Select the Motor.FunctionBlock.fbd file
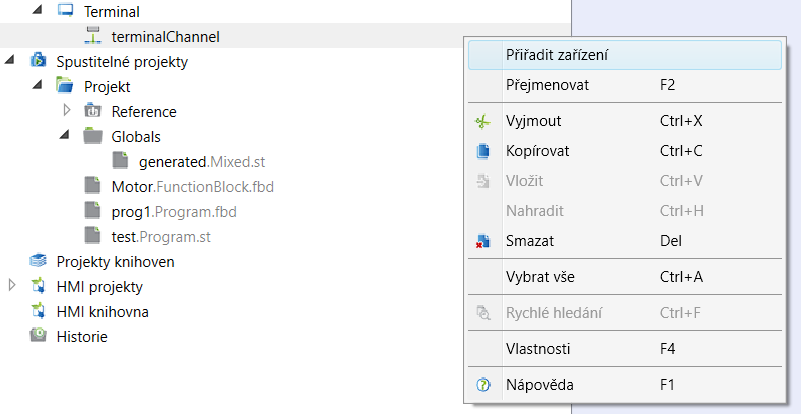The width and height of the screenshot is (801, 414). click(x=193, y=187)
